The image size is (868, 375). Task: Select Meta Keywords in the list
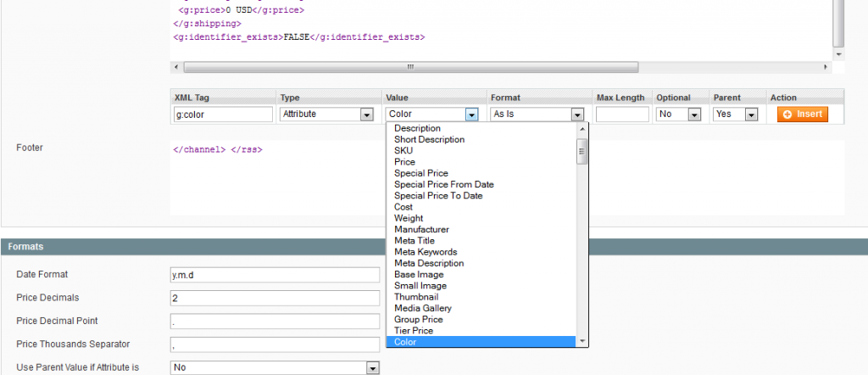coord(426,252)
